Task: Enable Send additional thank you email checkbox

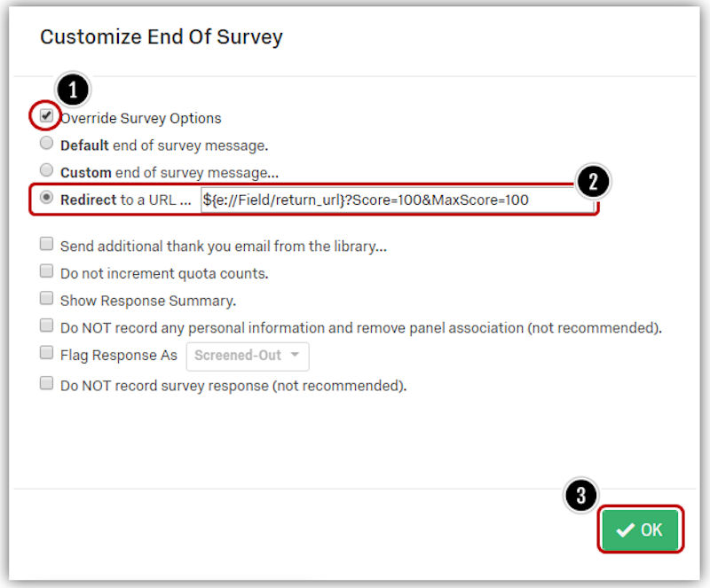Action: point(46,244)
